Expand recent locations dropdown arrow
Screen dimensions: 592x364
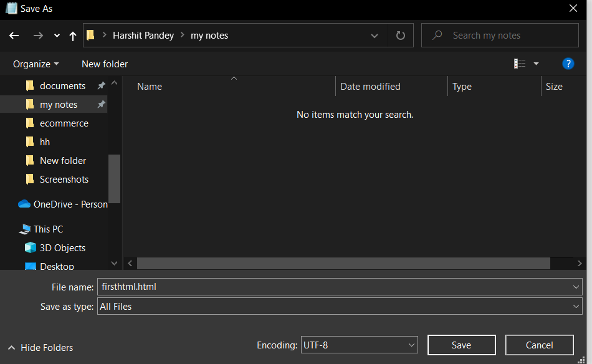point(57,36)
